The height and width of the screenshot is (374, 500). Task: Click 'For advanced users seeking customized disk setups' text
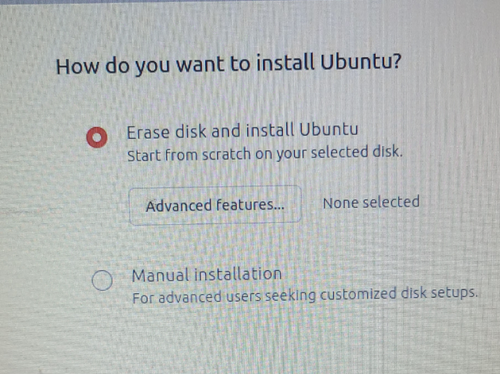[x=305, y=295]
